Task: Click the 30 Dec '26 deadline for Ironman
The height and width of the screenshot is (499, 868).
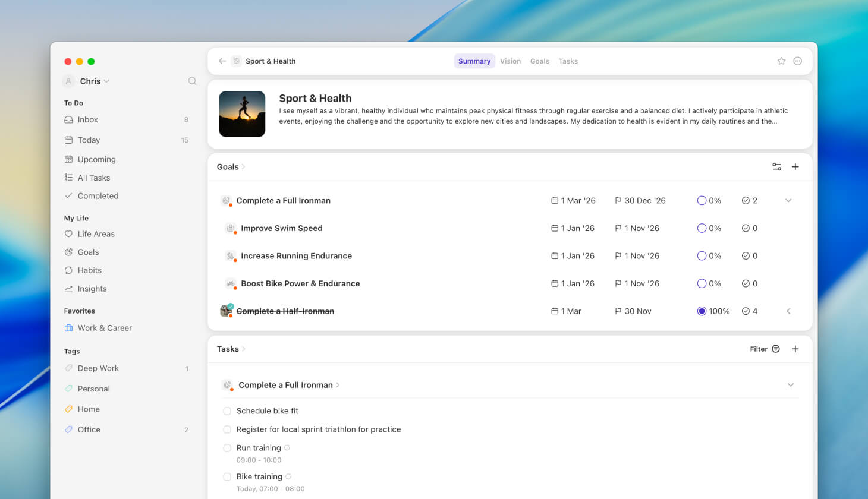Action: click(640, 201)
